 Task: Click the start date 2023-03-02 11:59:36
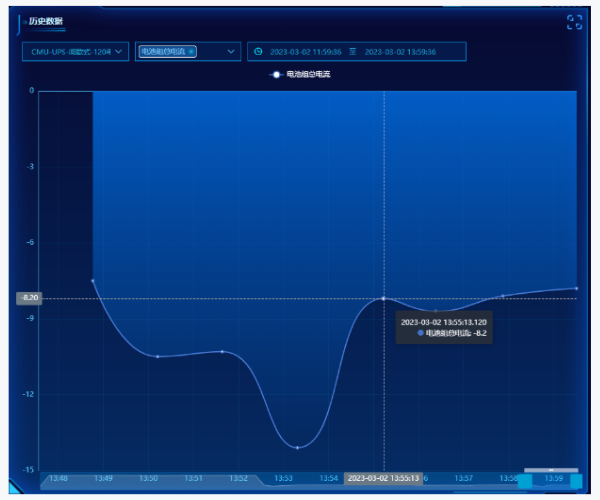tap(305, 51)
